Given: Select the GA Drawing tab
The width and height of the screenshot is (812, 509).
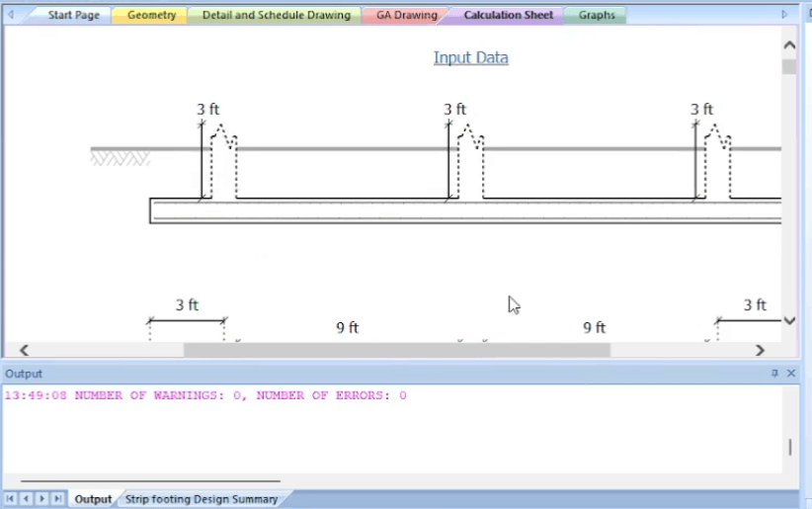Looking at the screenshot, I should pos(406,16).
